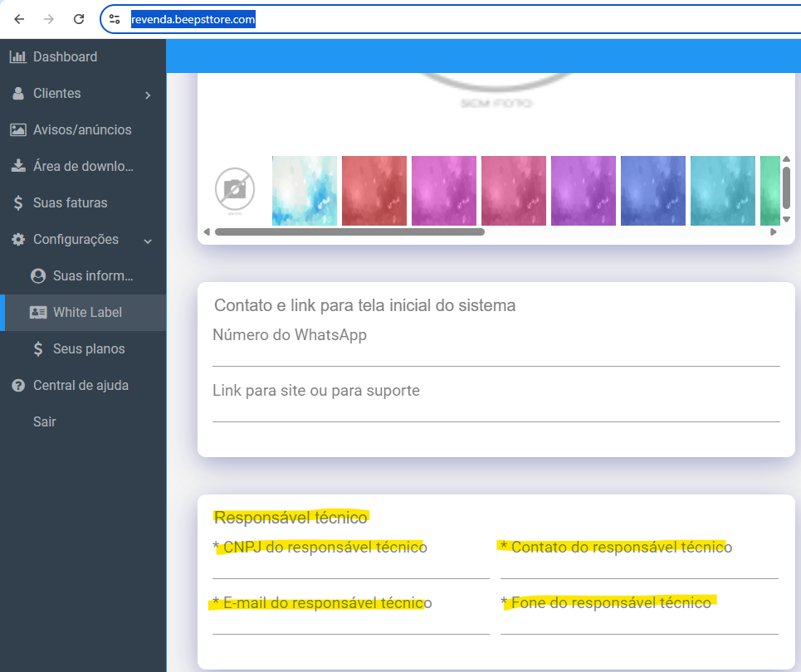Focus the Número do WhatsApp field
This screenshot has height=672, width=801.
point(496,355)
